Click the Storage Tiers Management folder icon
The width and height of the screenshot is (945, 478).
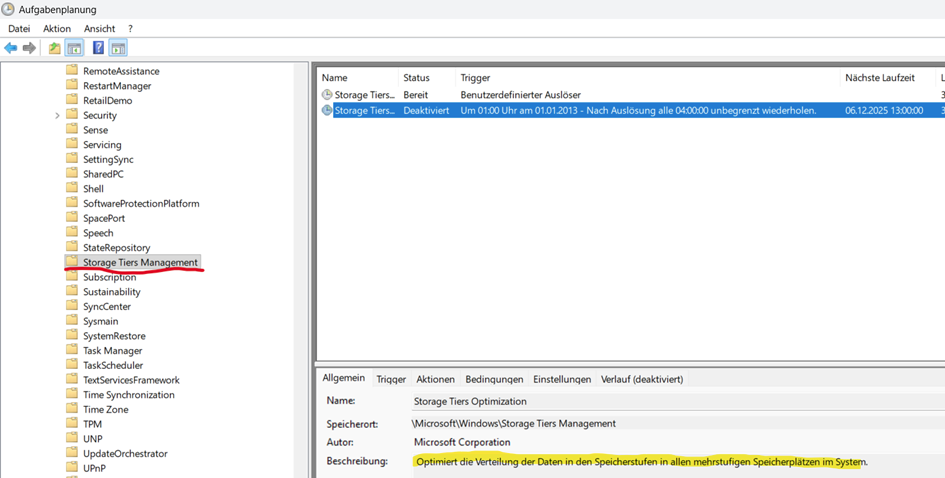pos(72,262)
